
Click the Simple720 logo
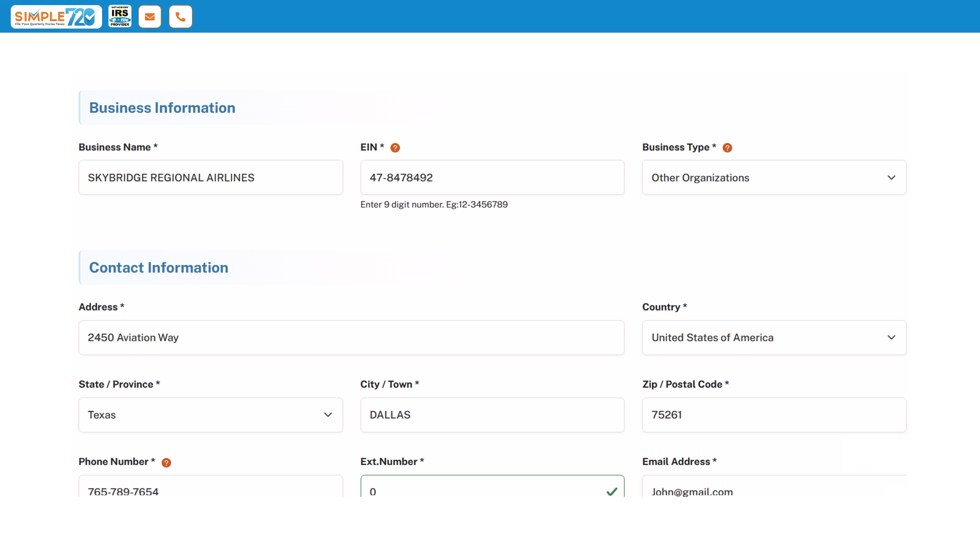pos(56,16)
